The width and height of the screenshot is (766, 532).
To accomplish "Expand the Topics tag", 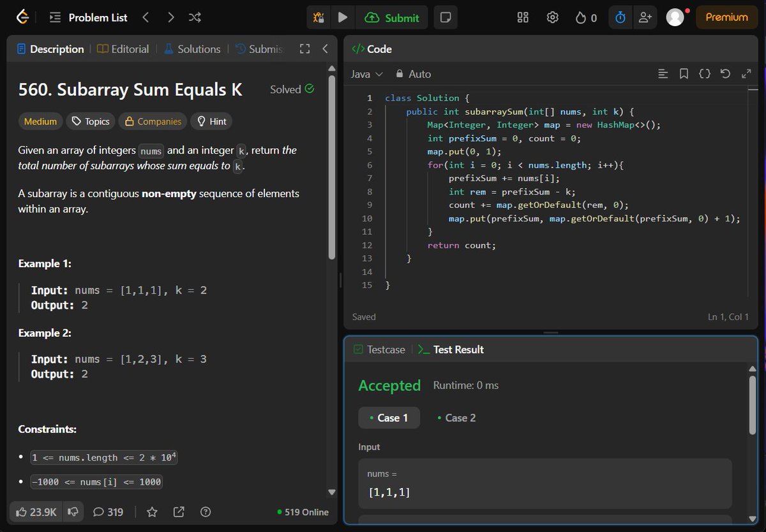I will (x=91, y=121).
